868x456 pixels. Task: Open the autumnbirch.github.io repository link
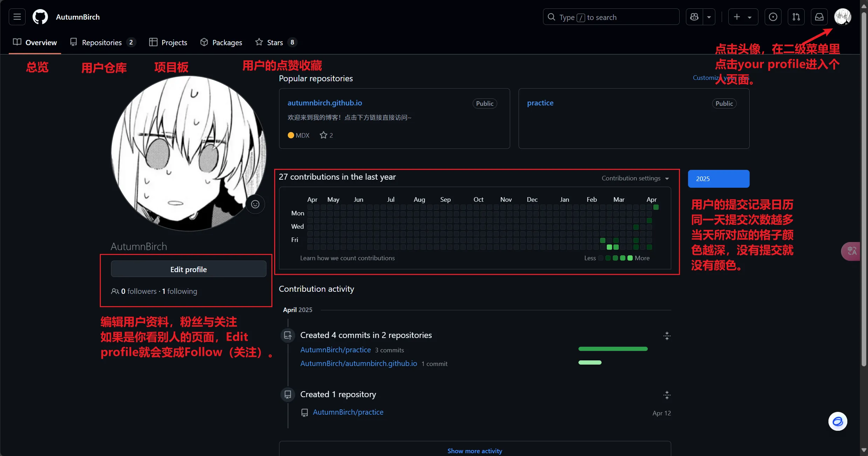click(x=325, y=103)
